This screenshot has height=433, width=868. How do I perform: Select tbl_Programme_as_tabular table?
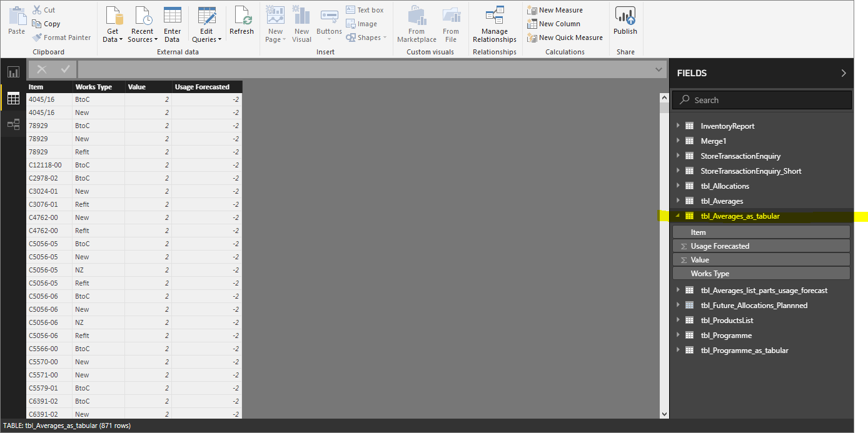[744, 350]
